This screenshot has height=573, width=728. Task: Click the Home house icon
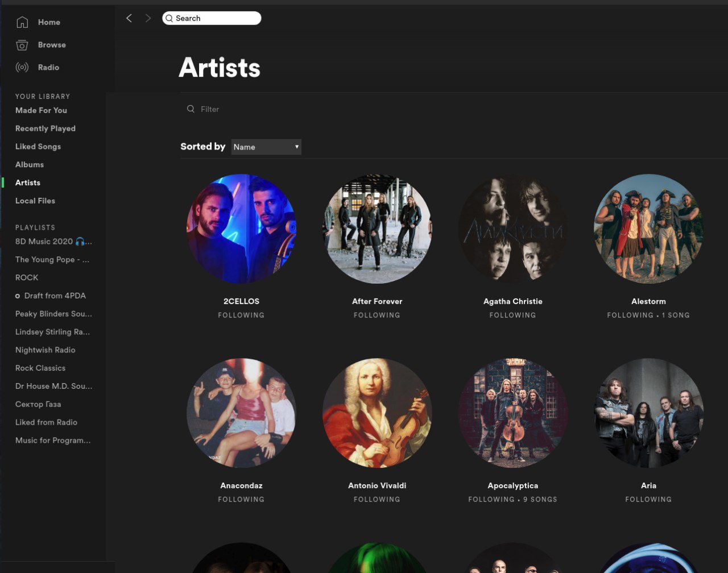coord(22,22)
